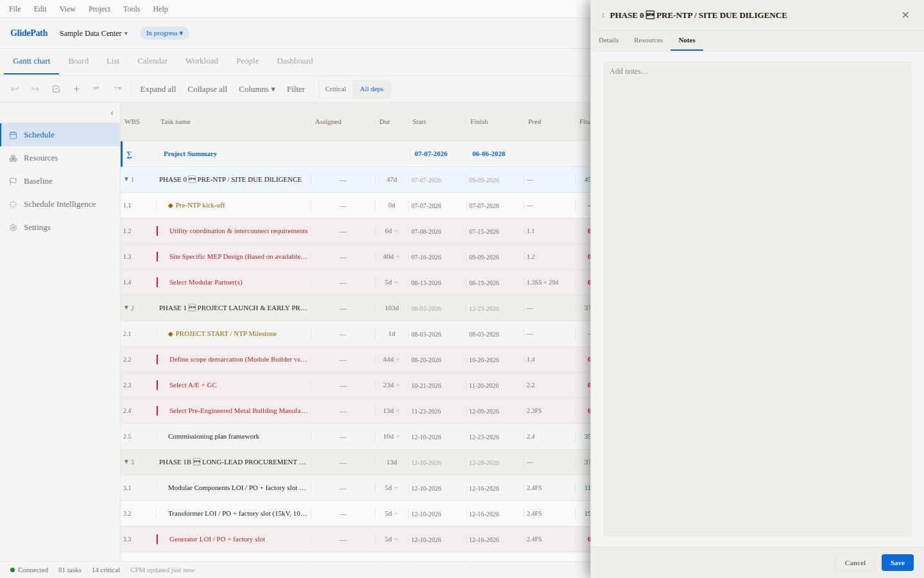Viewport: 924px width, 578px height.
Task: Collapse the sidebar with the chevron
Action: (x=112, y=113)
